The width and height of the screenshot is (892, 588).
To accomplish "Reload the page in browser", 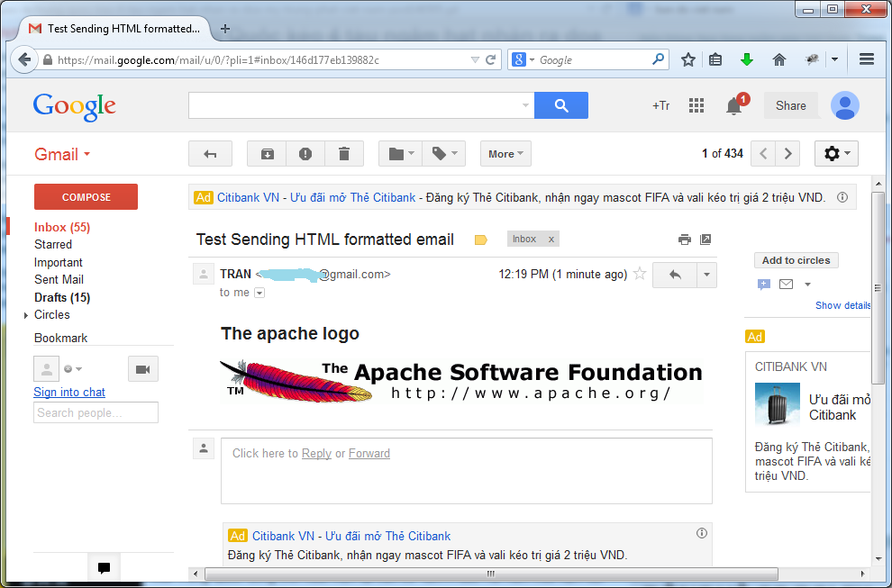I will click(490, 59).
